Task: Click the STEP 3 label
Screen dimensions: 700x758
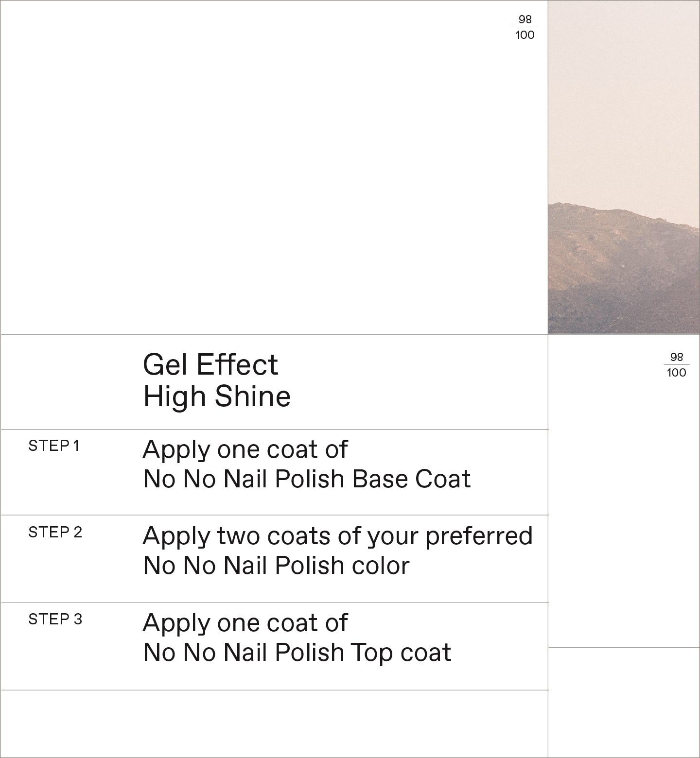Action: coord(55,620)
